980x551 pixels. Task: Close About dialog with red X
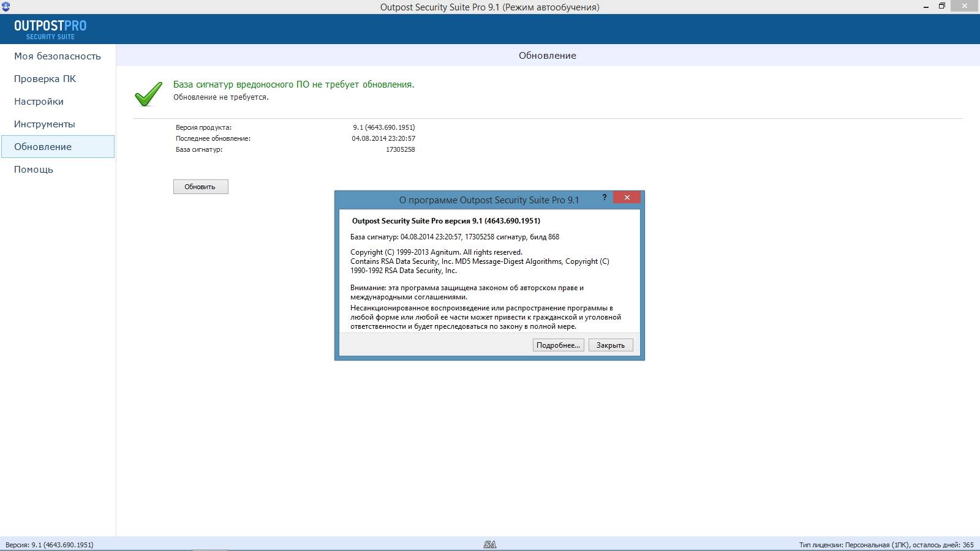click(x=627, y=197)
